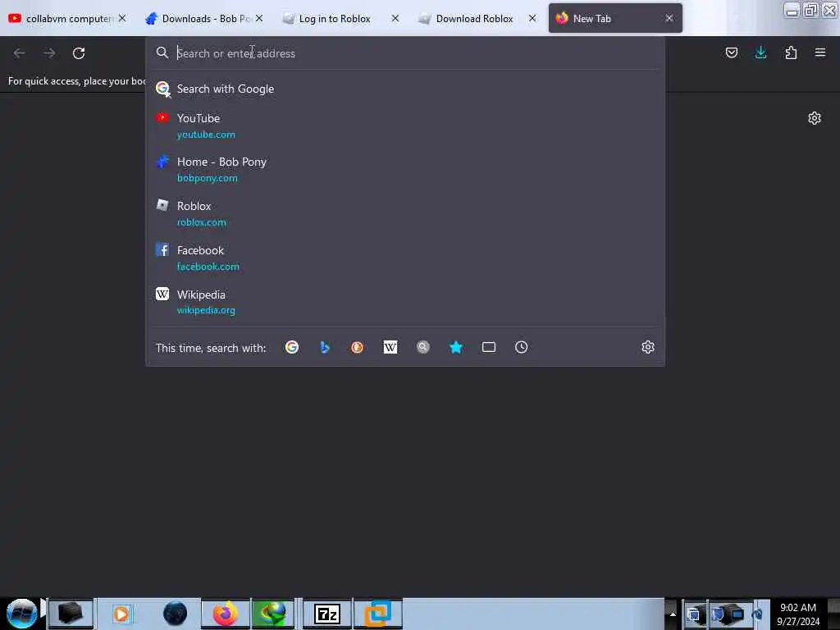Image resolution: width=840 pixels, height=630 pixels.
Task: Open the Save to Pocket icon
Action: [731, 52]
